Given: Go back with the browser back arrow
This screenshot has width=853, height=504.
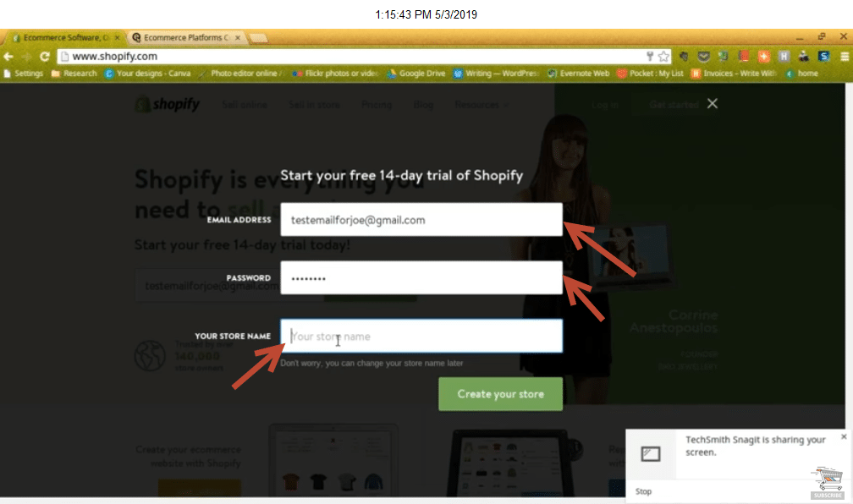Looking at the screenshot, I should [8, 56].
